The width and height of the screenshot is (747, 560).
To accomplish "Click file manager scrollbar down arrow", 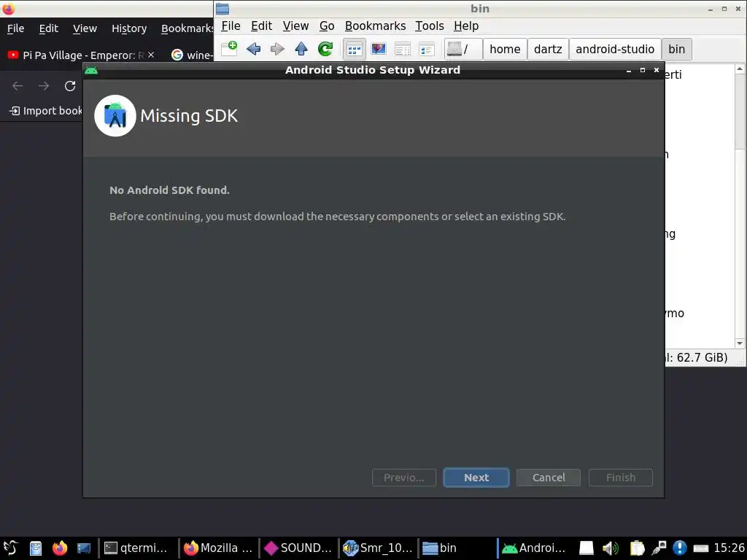I will [740, 343].
